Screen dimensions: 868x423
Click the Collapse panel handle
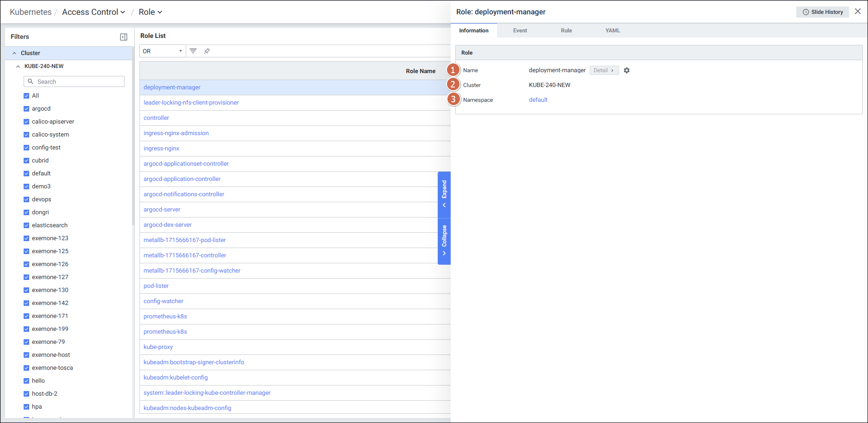(444, 241)
